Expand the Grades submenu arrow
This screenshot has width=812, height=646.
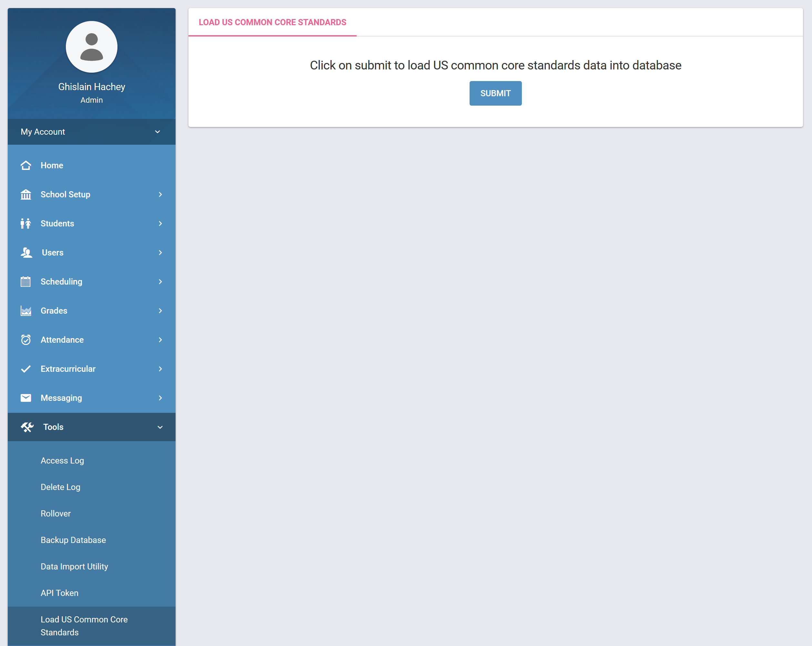160,310
